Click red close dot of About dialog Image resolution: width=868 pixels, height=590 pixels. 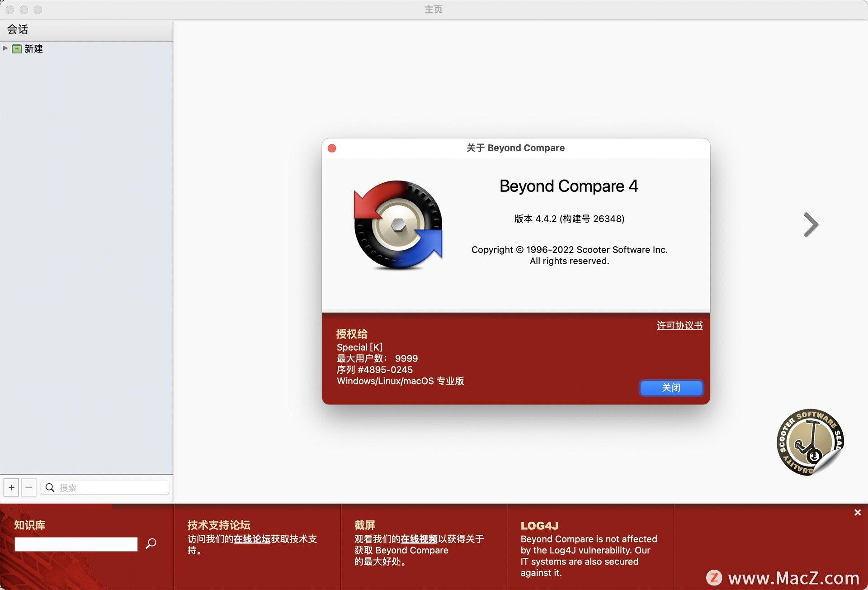332,148
